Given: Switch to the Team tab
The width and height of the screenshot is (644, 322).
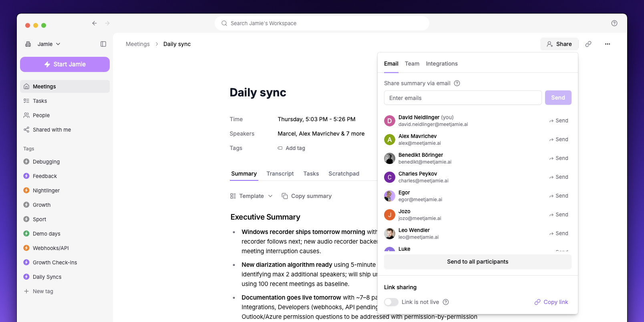Looking at the screenshot, I should click(x=412, y=64).
